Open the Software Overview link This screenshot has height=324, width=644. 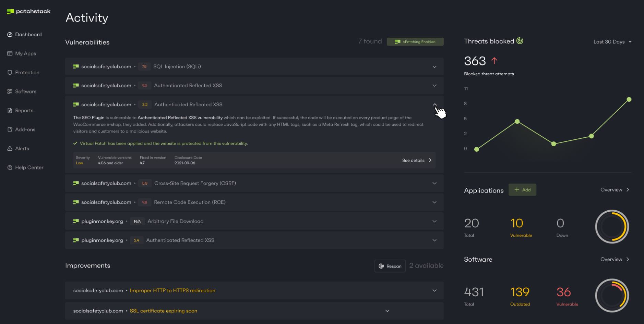pyautogui.click(x=615, y=259)
